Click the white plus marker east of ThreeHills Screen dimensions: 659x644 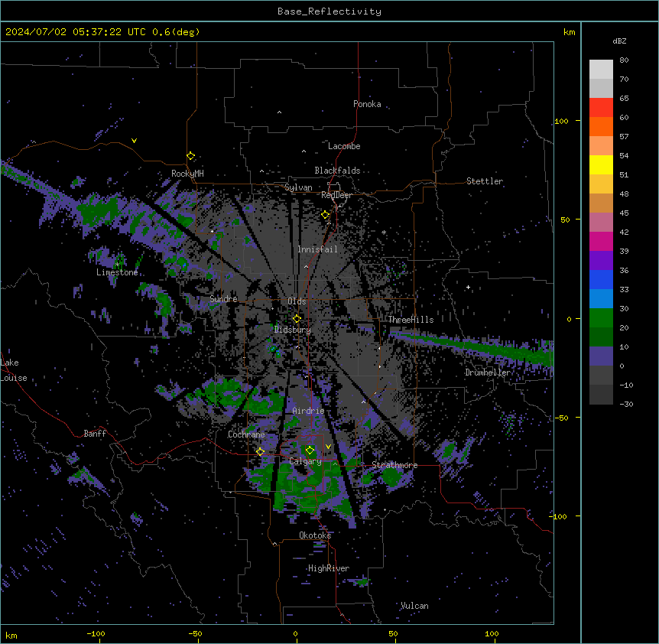pos(468,287)
